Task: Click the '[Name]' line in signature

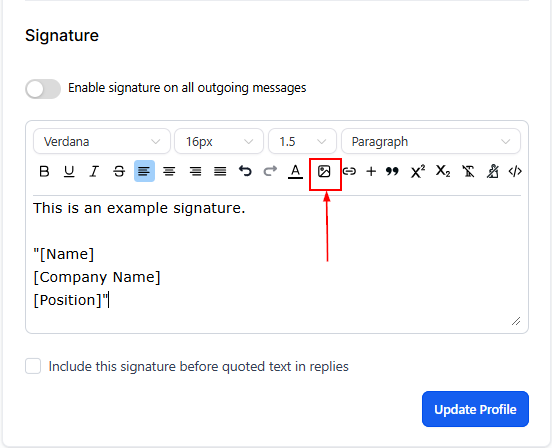Action: (64, 254)
